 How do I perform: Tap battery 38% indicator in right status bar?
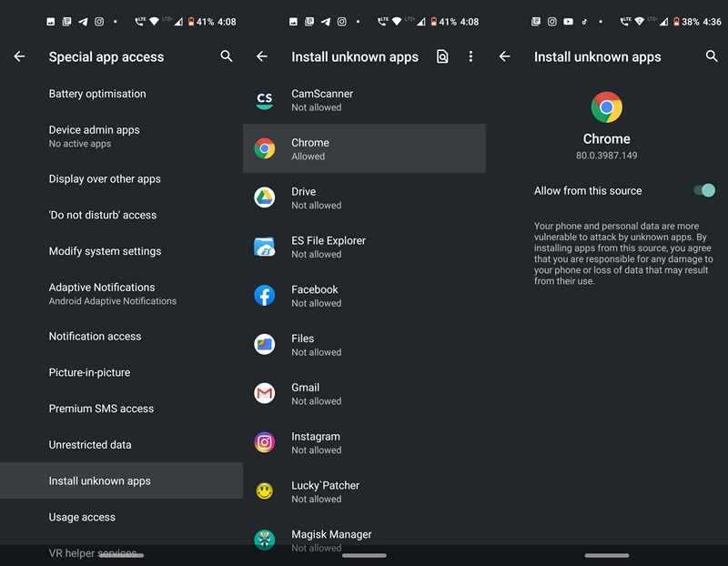(686, 21)
